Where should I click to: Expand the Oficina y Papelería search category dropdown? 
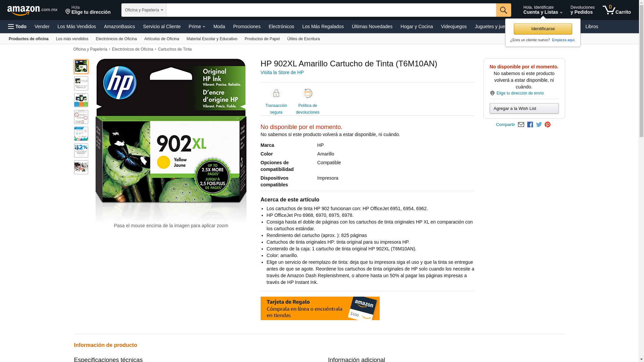click(144, 10)
